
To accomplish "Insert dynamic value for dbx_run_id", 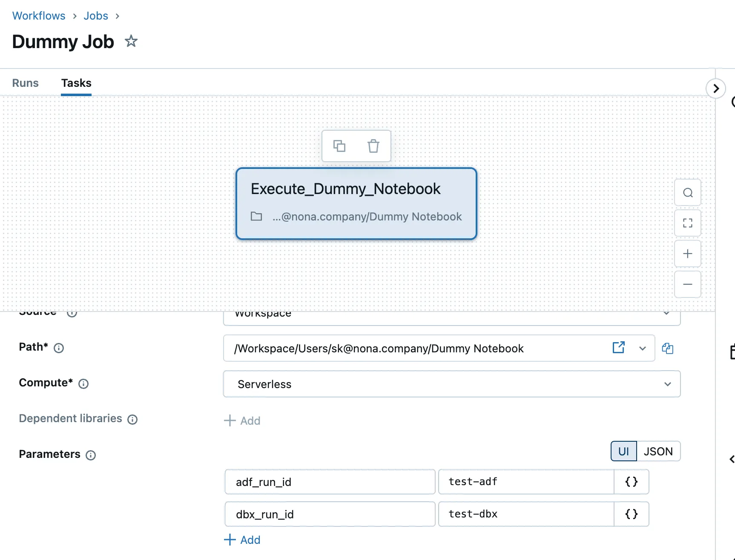I will tap(631, 514).
